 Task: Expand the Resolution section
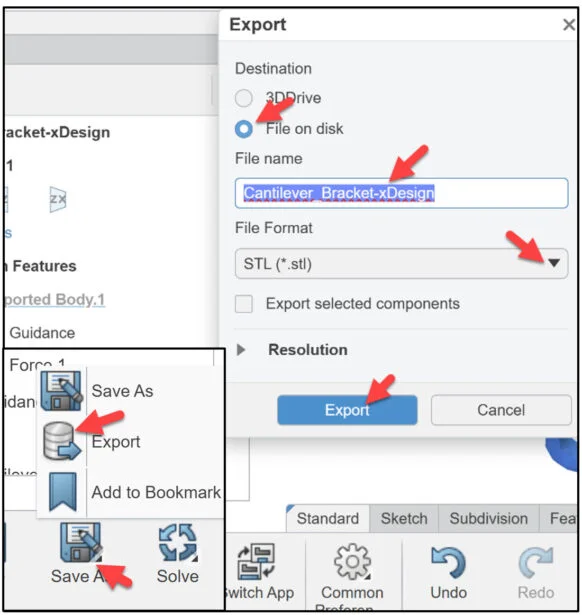point(241,349)
